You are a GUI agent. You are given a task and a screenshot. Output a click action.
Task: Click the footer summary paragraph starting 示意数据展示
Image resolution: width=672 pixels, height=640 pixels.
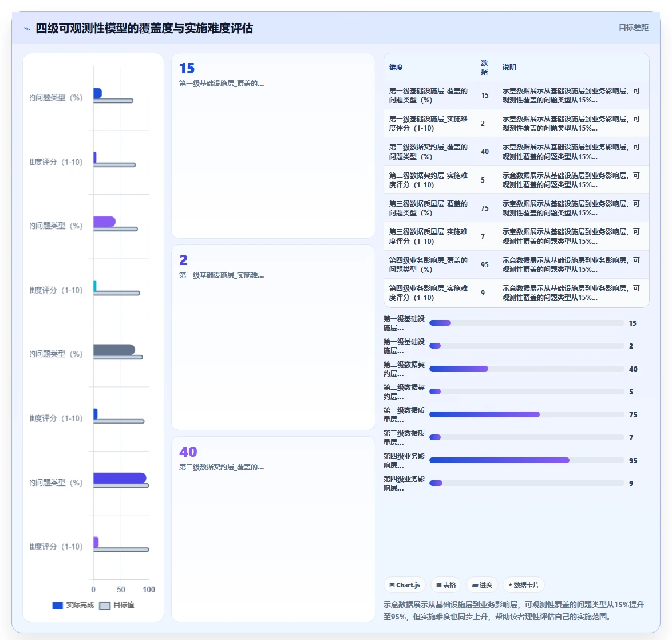coord(513,610)
